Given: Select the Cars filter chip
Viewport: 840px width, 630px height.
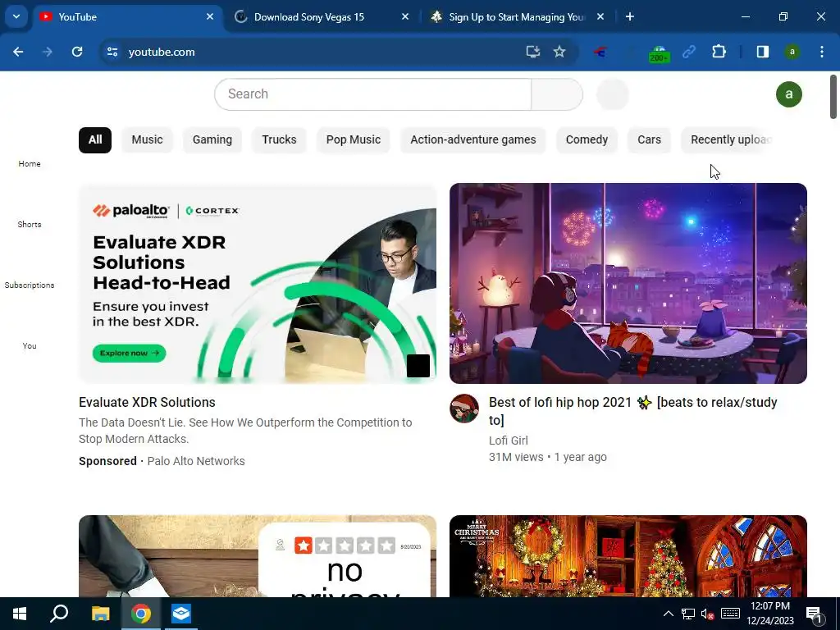Looking at the screenshot, I should (649, 139).
